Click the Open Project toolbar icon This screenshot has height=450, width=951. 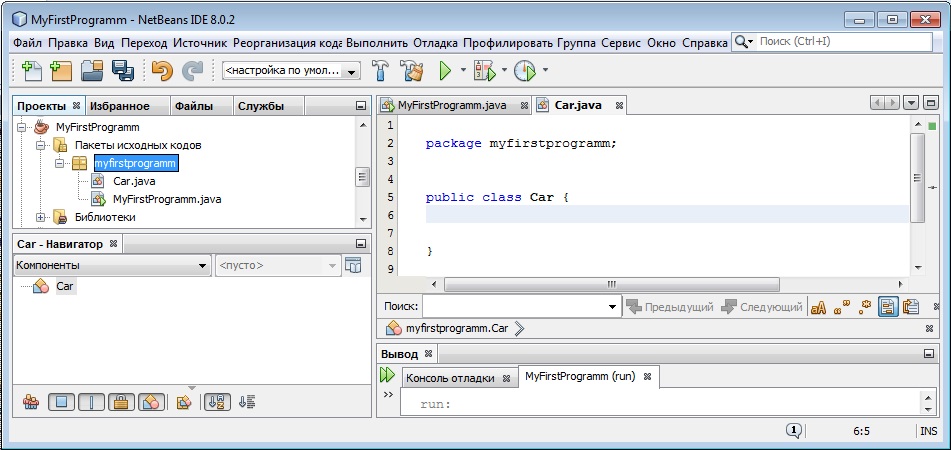(x=92, y=71)
